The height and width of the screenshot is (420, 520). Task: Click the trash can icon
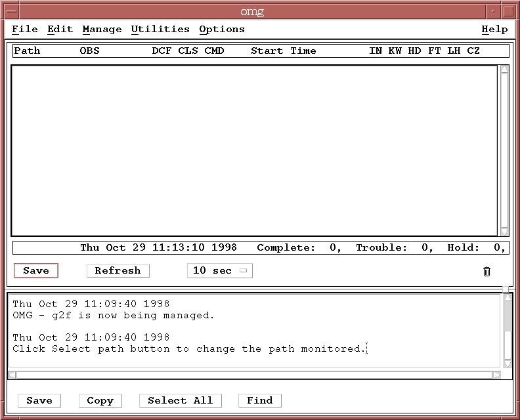(x=487, y=271)
